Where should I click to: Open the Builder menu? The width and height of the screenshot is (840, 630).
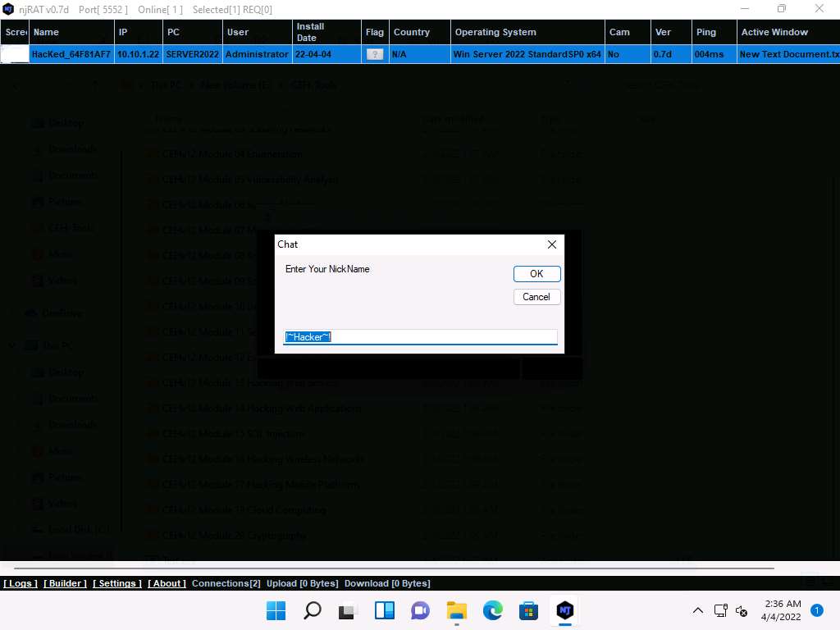coord(65,583)
